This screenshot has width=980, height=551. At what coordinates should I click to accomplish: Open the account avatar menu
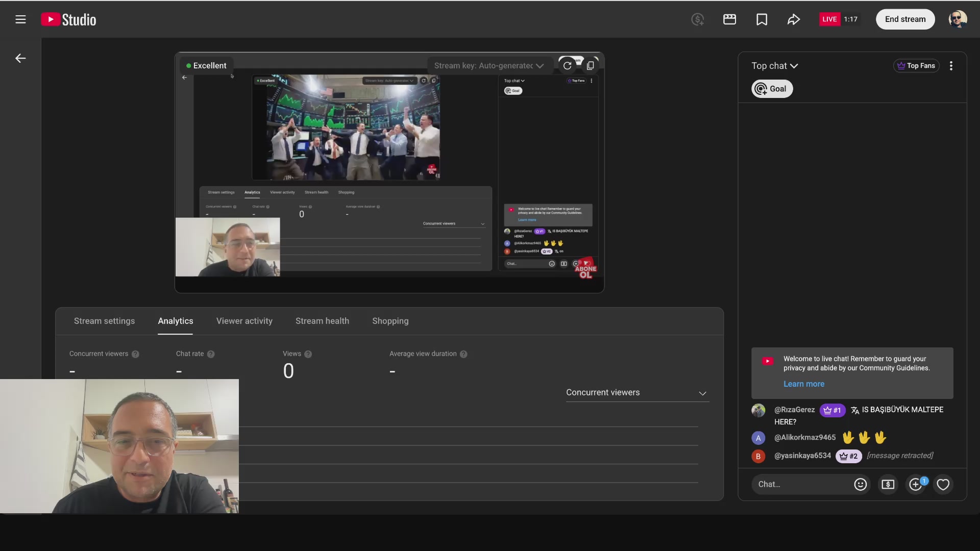pos(958,19)
